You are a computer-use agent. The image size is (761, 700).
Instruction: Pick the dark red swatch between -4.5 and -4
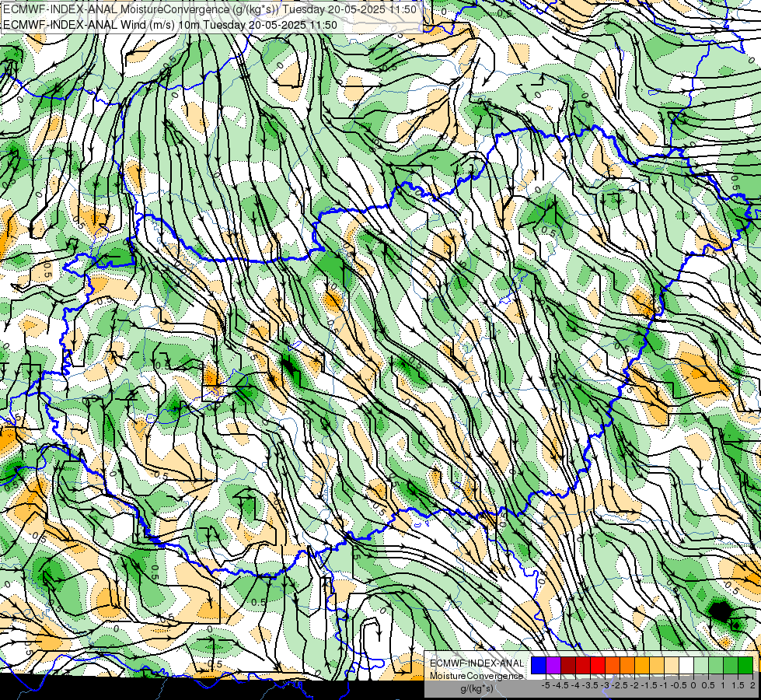tap(568, 666)
